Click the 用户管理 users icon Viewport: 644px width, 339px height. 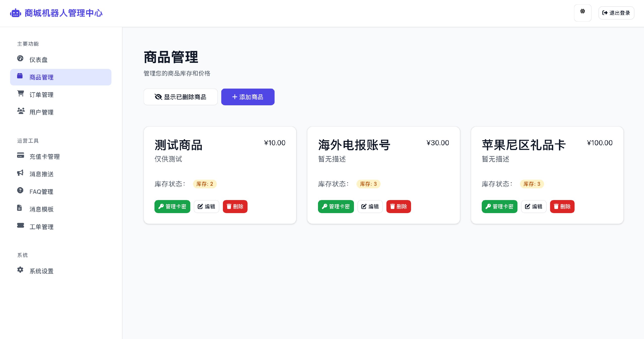[x=21, y=112]
